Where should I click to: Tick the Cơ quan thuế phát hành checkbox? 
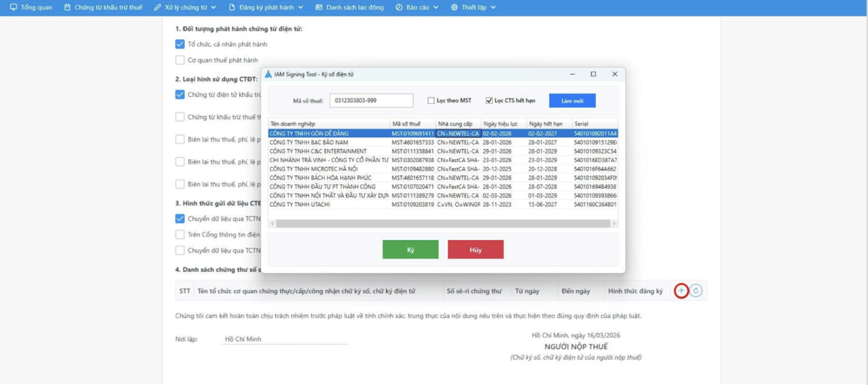180,60
